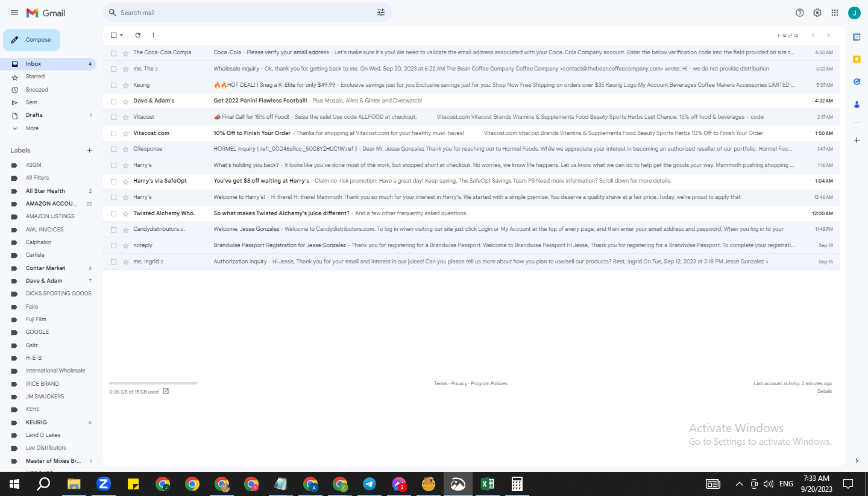Create a new label with the plus
868x496 pixels.
pos(89,150)
